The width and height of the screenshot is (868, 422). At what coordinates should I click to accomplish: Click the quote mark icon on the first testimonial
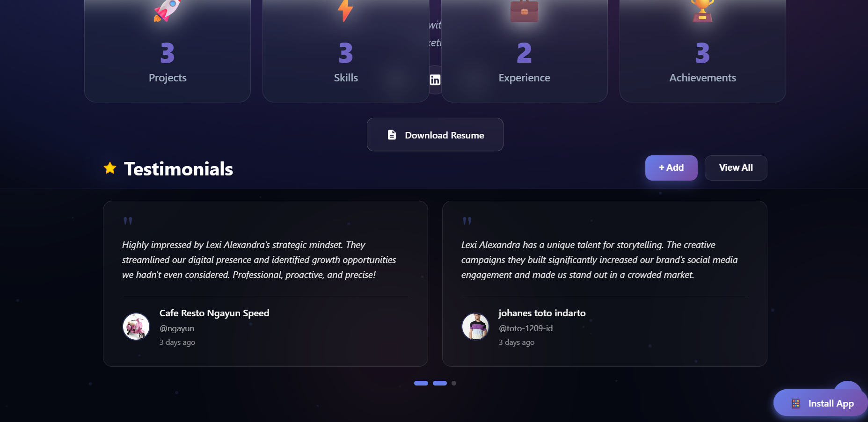[x=128, y=221]
